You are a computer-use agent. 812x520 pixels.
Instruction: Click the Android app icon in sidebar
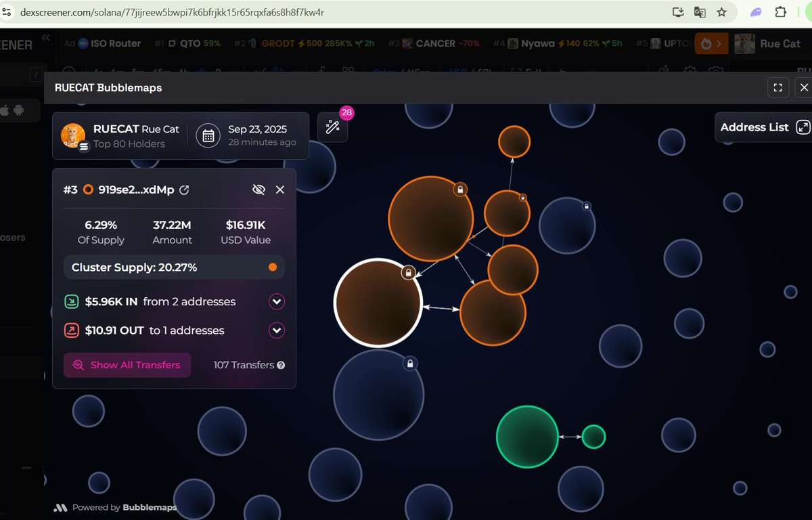18,110
